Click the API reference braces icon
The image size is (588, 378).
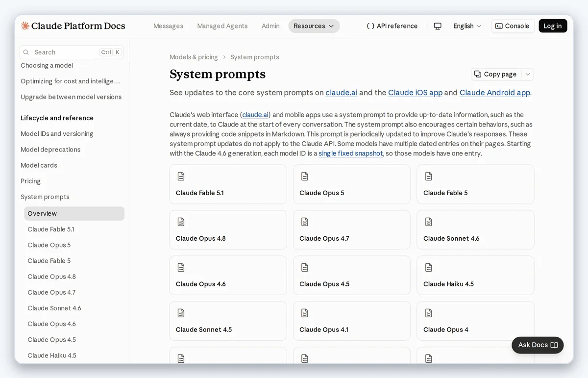click(370, 26)
